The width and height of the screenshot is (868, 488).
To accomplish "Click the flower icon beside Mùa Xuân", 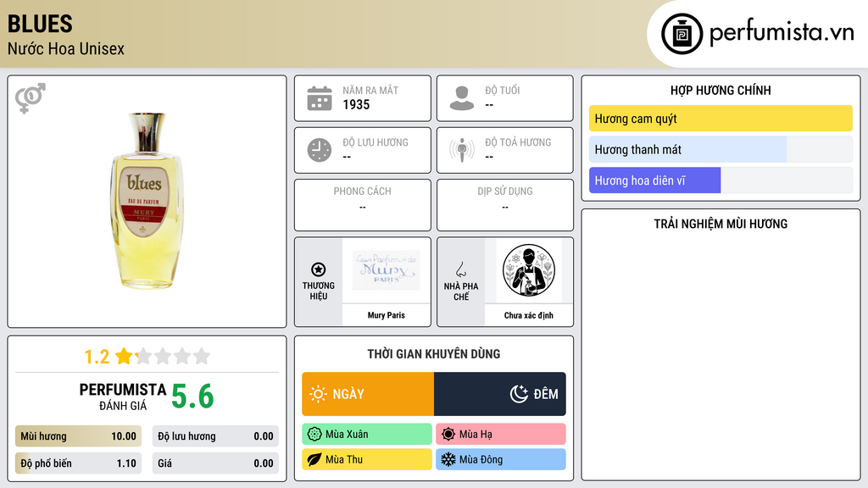I will (314, 435).
